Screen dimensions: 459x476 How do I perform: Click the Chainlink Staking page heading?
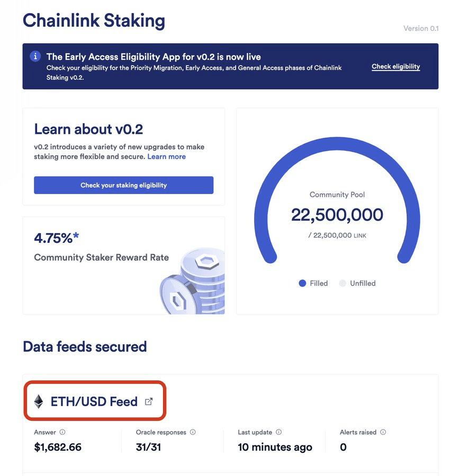pyautogui.click(x=94, y=21)
